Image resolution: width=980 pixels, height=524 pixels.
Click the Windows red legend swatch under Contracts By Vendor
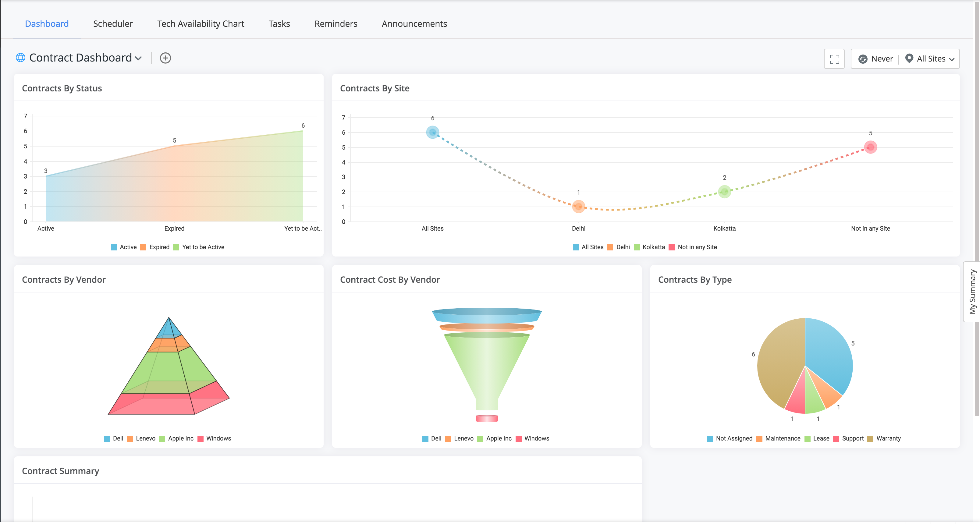coord(201,438)
